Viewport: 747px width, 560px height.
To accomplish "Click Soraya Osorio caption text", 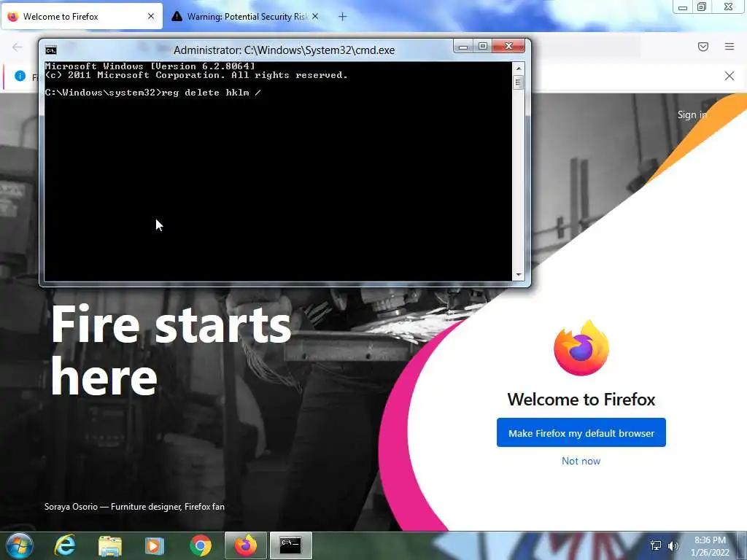I will pyautogui.click(x=134, y=507).
